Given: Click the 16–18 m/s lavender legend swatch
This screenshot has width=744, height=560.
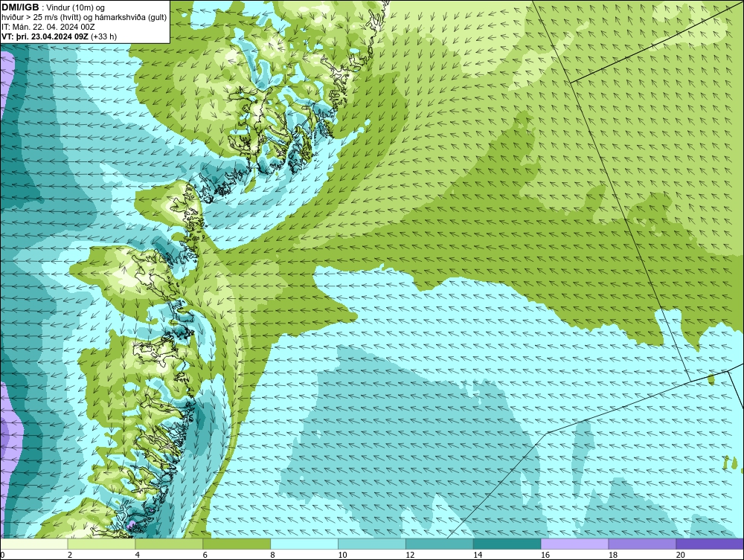Looking at the screenshot, I should pyautogui.click(x=574, y=544).
